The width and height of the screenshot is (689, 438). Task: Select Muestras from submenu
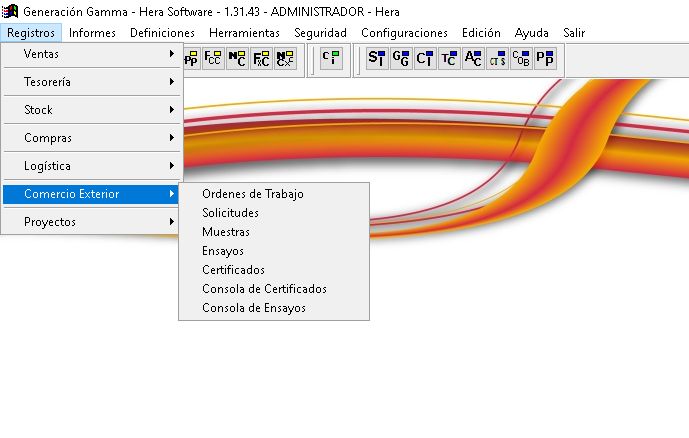225,232
